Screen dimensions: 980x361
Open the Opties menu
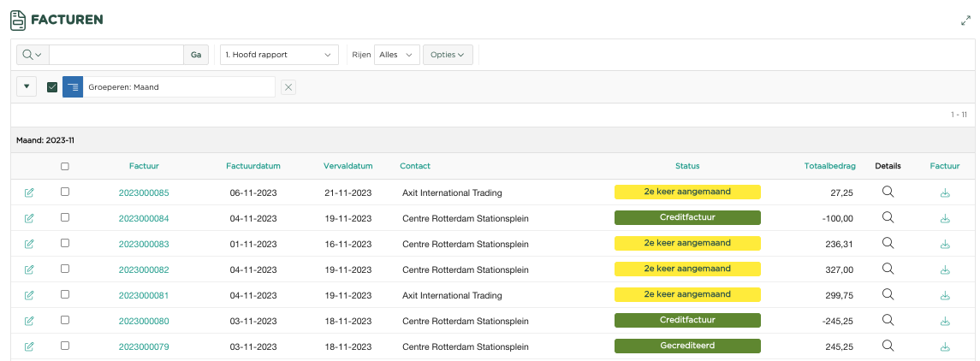pyautogui.click(x=449, y=55)
